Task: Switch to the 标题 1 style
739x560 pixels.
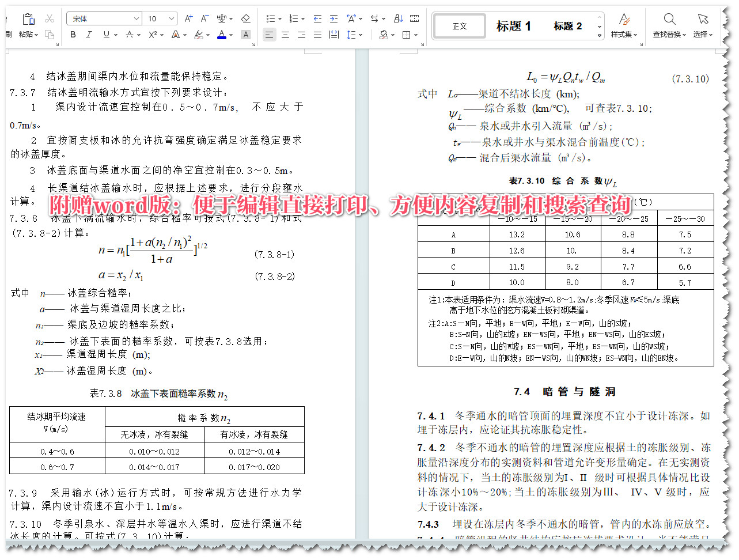Action: (x=513, y=25)
